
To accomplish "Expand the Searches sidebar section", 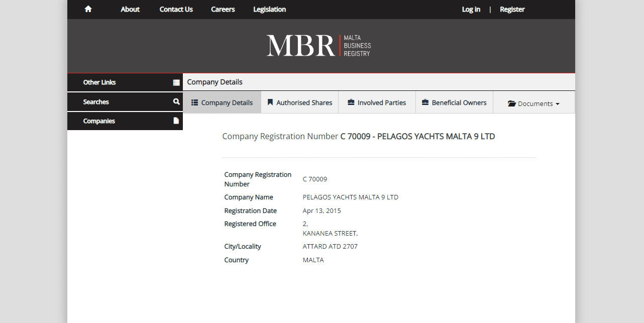I will pyautogui.click(x=96, y=102).
